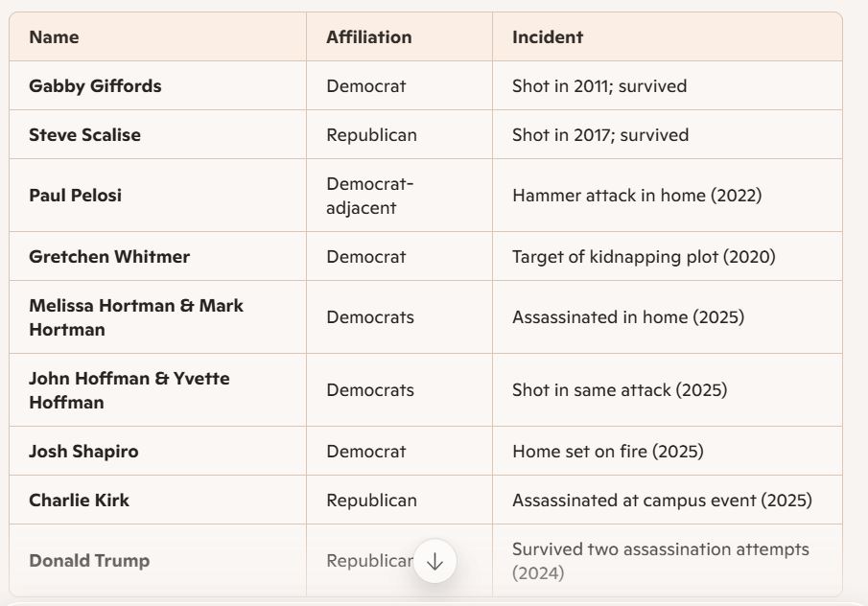The height and width of the screenshot is (606, 868).
Task: Select the Steve Scalise name cell
Action: click(x=84, y=135)
